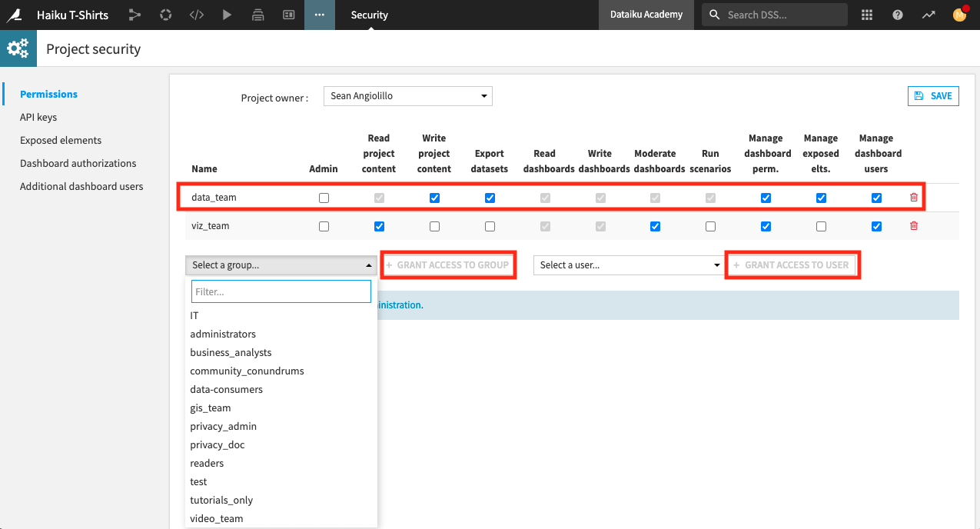The image size is (980, 529).
Task: Open the Help question mark icon
Action: pyautogui.click(x=898, y=15)
